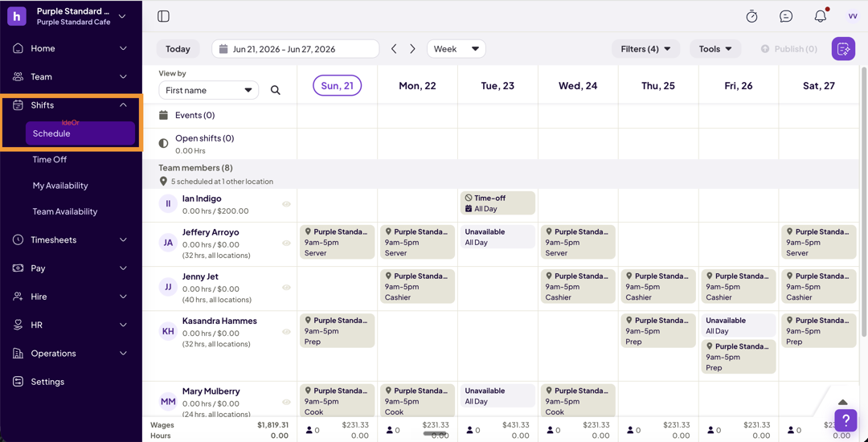Click the Jeffery Arroyo JA avatar
This screenshot has height=442, width=868.
pyautogui.click(x=168, y=243)
